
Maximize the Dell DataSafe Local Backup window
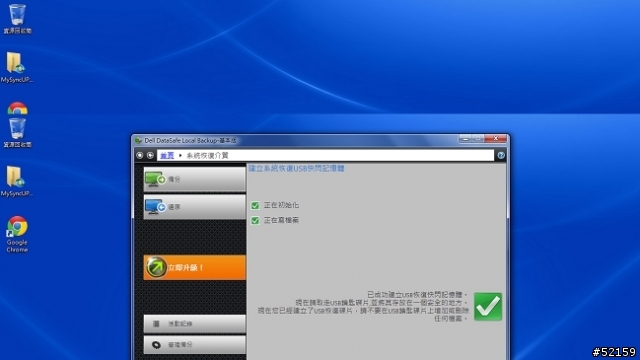coord(478,139)
